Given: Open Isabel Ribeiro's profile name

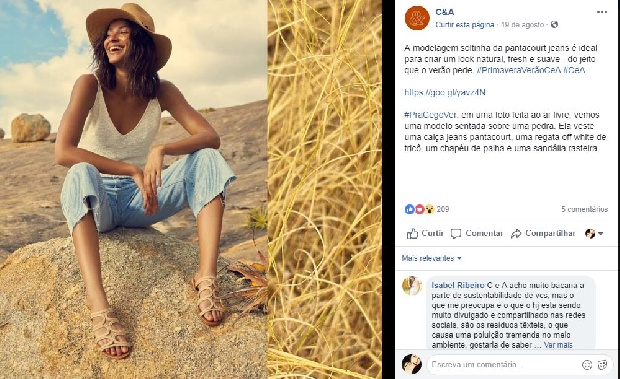Looking at the screenshot, I should point(458,285).
